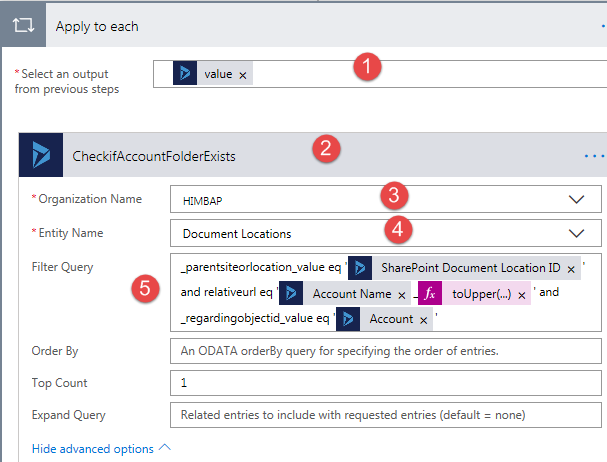Click Hide advanced options link
The height and width of the screenshot is (462, 607).
pyautogui.click(x=93, y=448)
